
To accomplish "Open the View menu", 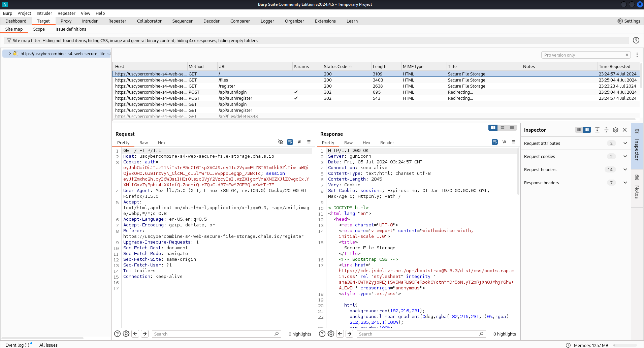I will point(86,13).
